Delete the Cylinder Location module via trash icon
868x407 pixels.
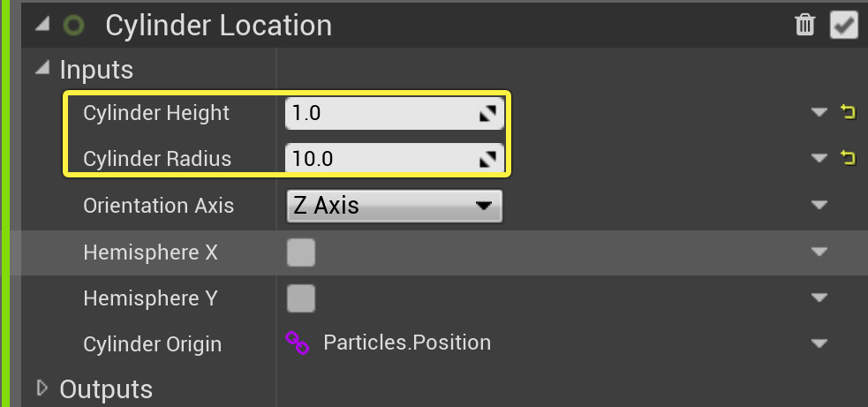804,25
